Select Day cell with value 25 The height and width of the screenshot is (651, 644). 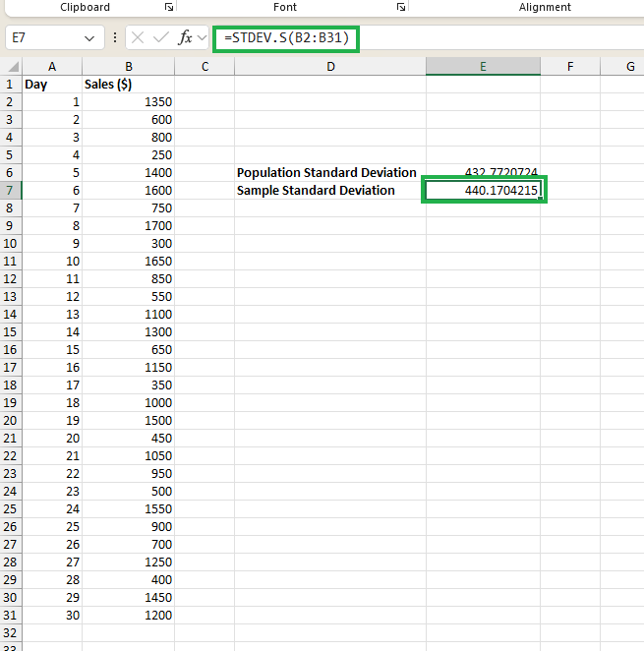point(52,527)
